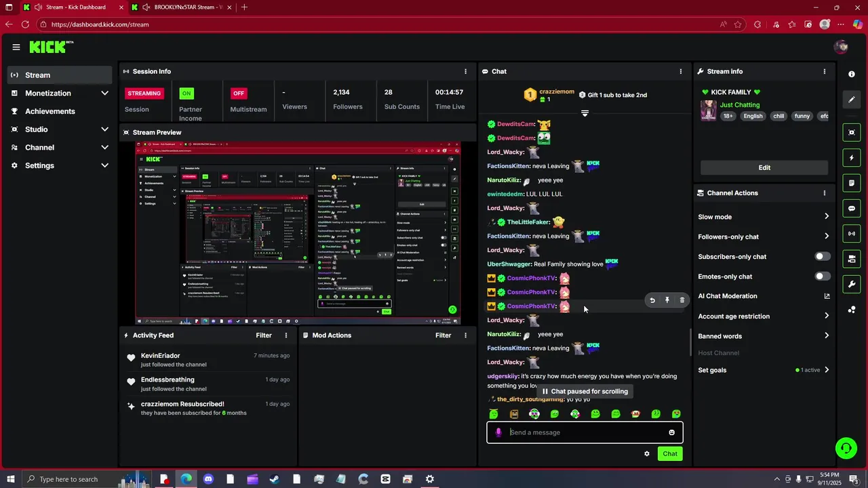This screenshot has width=868, height=488.
Task: Open Discord from the Windows taskbar
Action: click(208, 479)
